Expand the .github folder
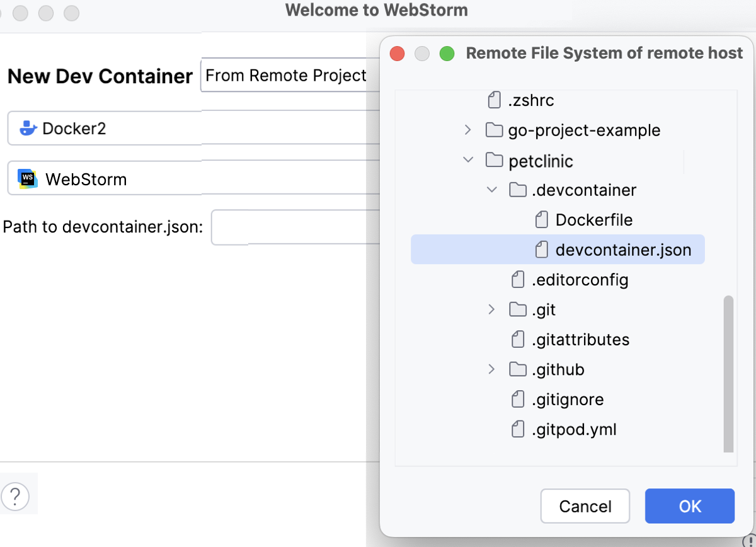756x547 pixels. pyautogui.click(x=491, y=369)
